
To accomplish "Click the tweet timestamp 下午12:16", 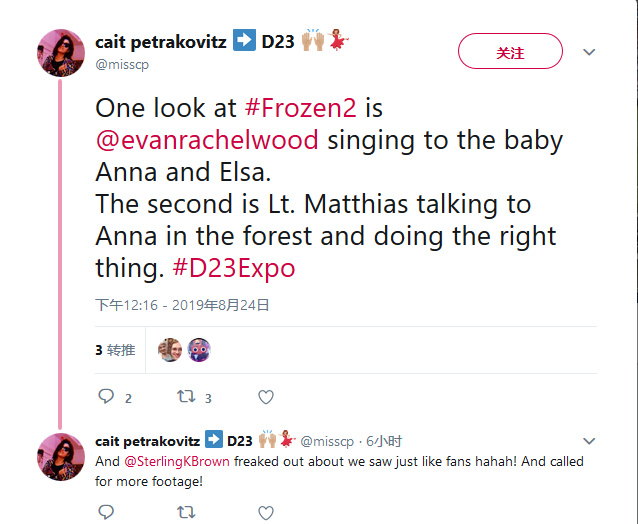I will 125,305.
